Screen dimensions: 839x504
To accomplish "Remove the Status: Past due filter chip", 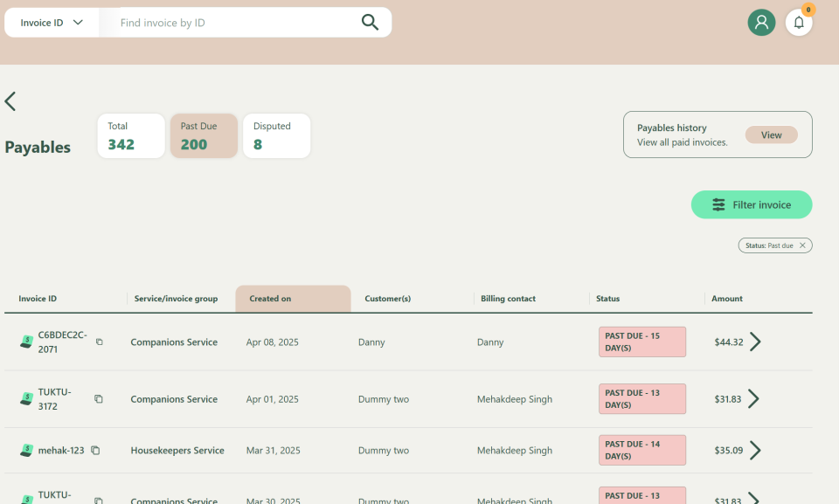I will [802, 245].
